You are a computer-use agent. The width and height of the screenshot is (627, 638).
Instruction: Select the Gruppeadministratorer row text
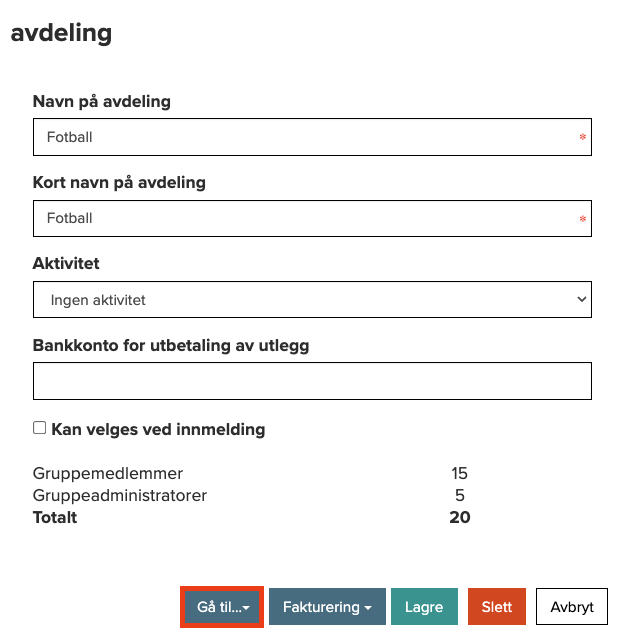pos(120,495)
